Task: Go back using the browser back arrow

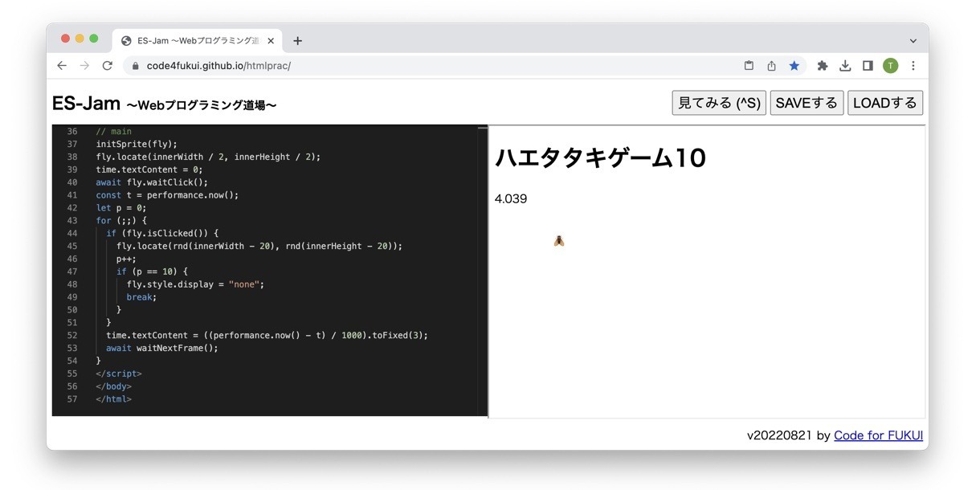Action: [62, 65]
